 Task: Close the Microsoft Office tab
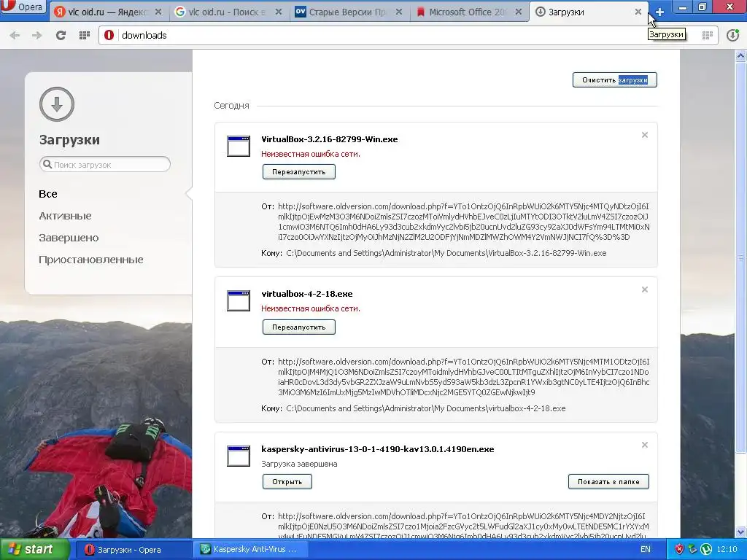(x=519, y=12)
